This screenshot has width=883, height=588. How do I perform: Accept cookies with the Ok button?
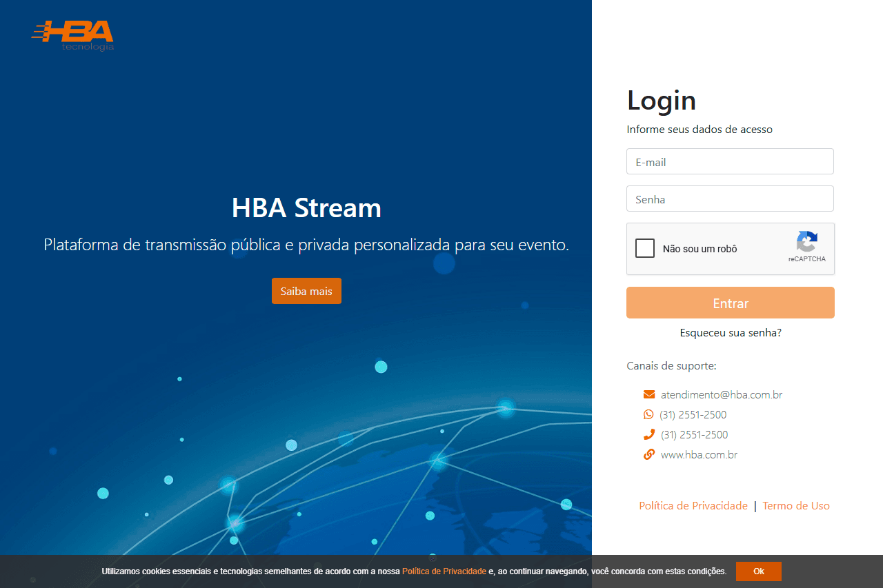(759, 571)
